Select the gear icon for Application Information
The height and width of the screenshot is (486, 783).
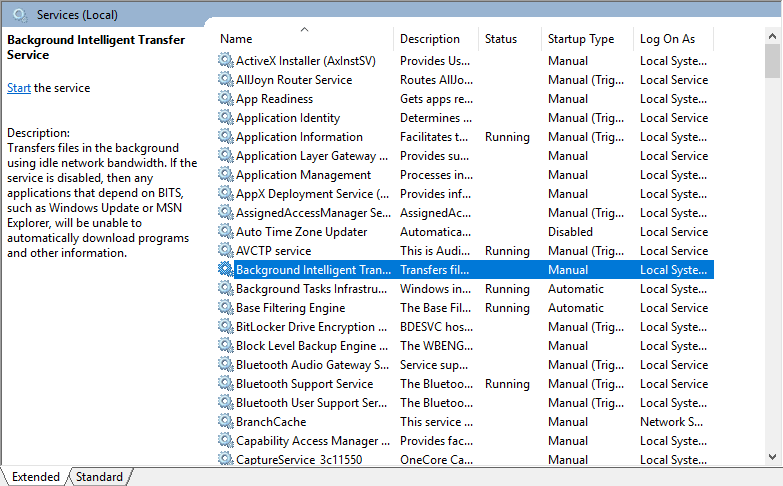click(226, 136)
